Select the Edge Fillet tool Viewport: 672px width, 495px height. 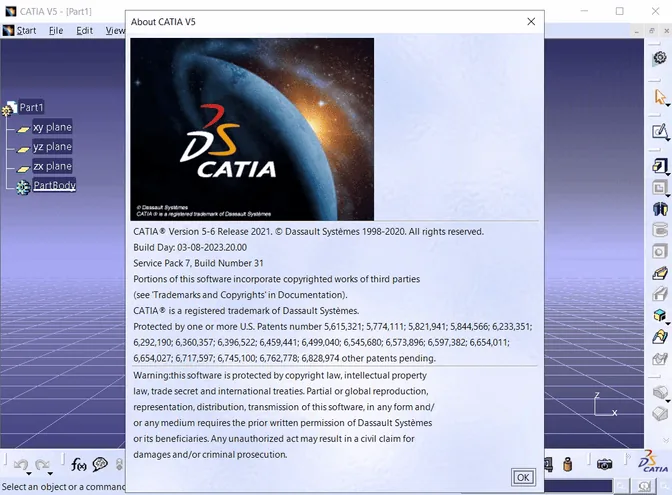pos(660,392)
